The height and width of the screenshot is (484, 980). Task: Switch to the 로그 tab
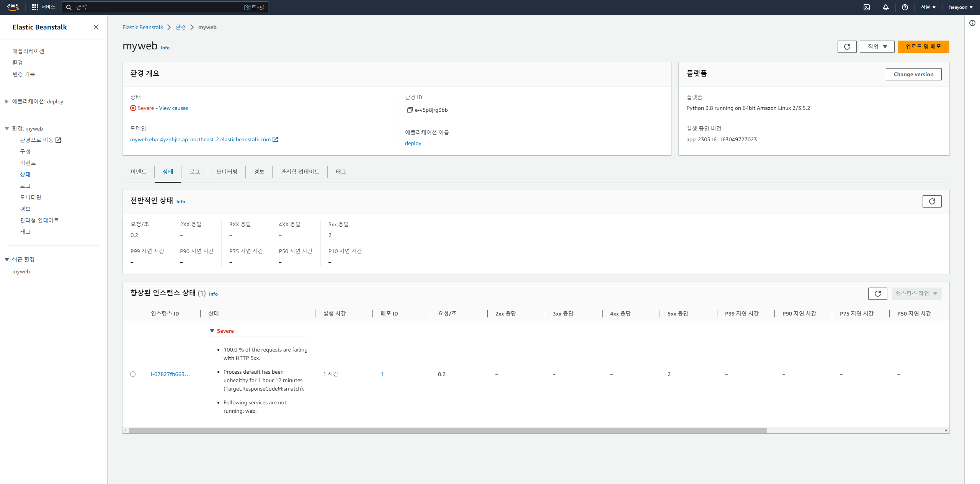click(195, 172)
